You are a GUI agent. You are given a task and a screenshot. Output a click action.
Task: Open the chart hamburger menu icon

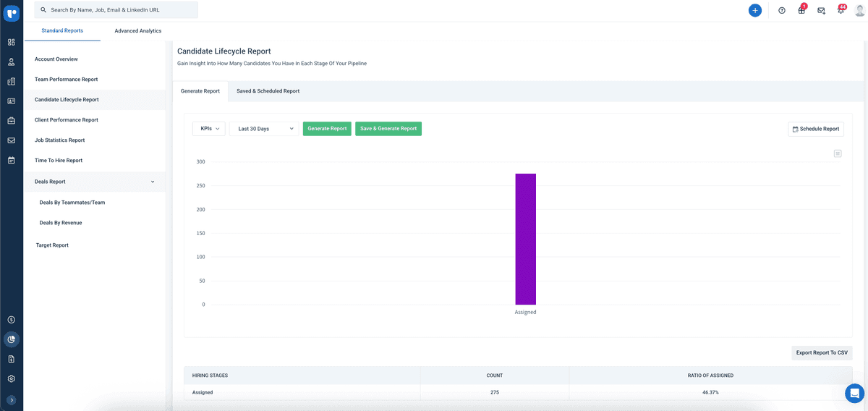click(838, 153)
